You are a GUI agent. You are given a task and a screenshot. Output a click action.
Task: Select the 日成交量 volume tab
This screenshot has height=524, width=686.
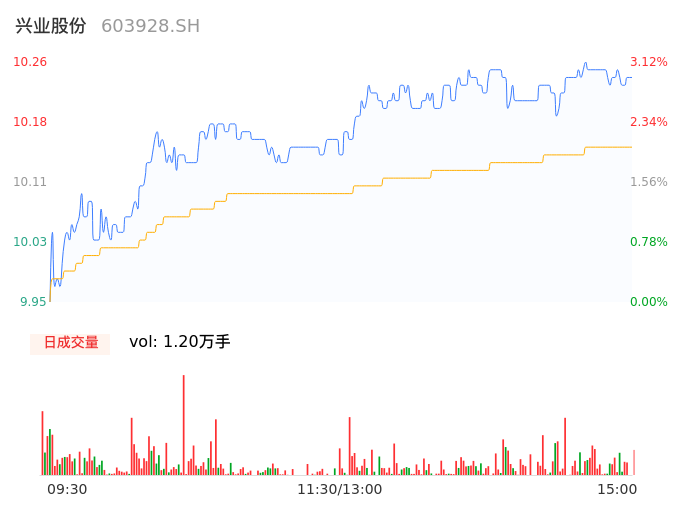70,342
